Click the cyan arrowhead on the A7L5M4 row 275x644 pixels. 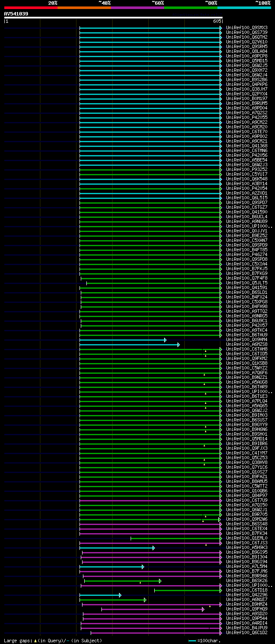coord(143,567)
